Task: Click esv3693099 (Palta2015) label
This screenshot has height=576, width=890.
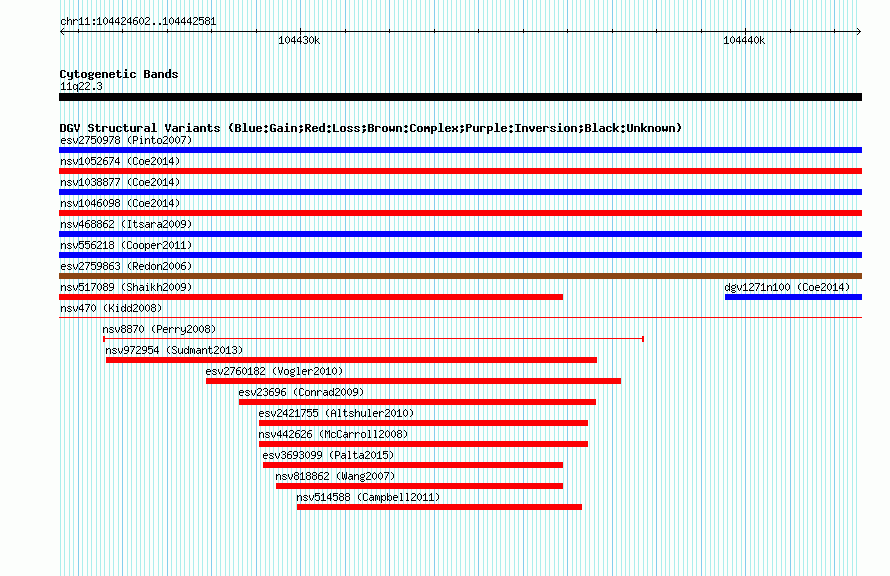Action: (328, 455)
